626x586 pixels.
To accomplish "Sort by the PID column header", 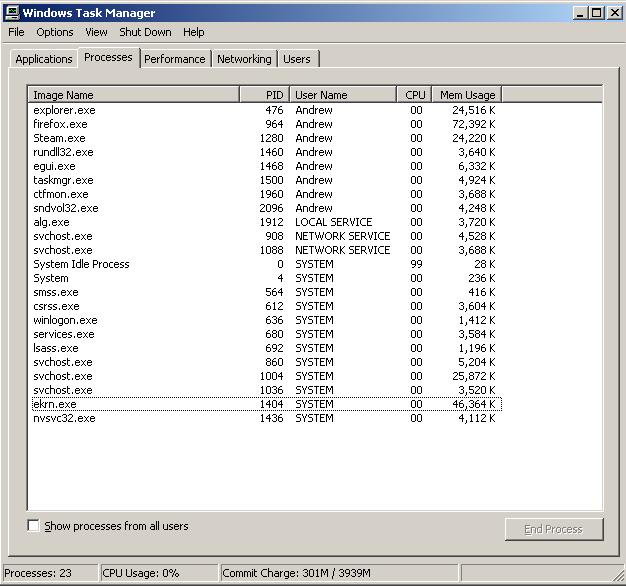I will 264,95.
